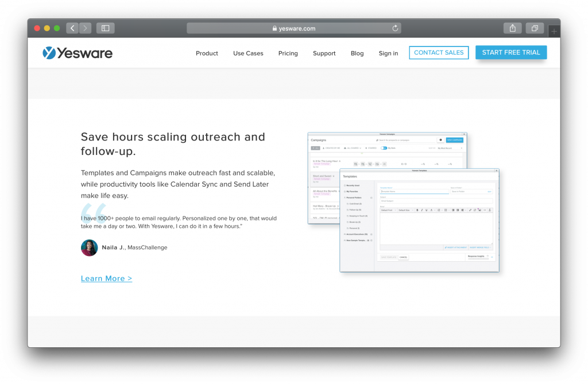The width and height of the screenshot is (588, 384).
Task: Visit the Blog from the navbar
Action: point(357,53)
